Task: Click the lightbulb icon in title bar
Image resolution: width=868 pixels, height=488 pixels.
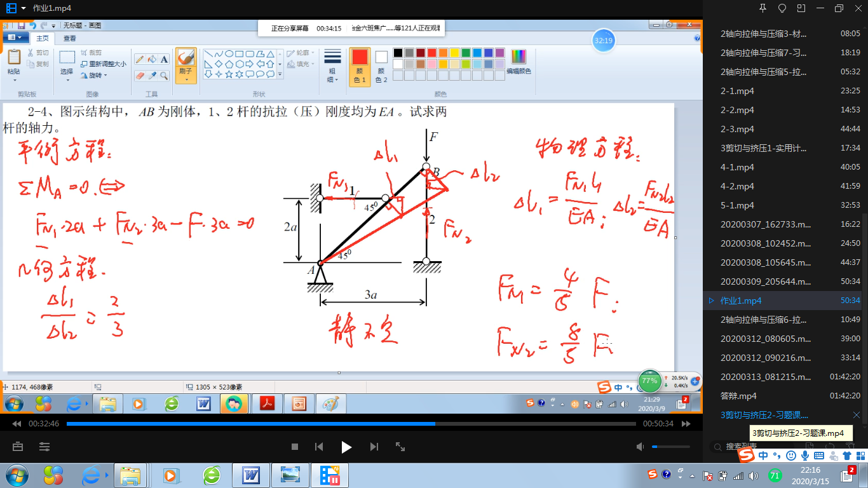Action: tap(782, 8)
